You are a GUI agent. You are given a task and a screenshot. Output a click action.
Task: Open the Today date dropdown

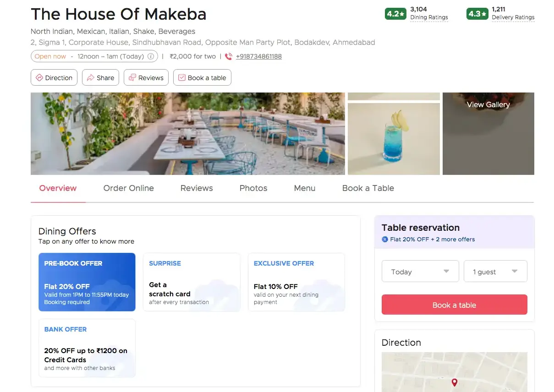420,271
